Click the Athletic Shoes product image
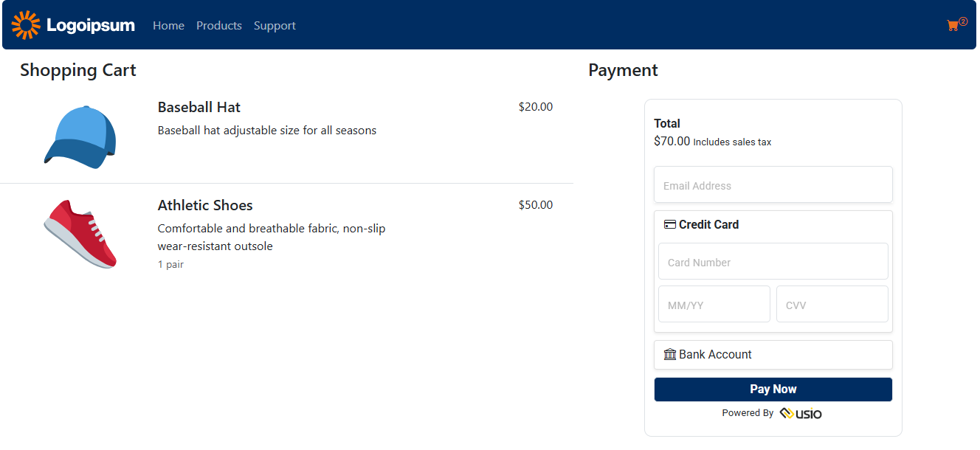The image size is (980, 450). pyautogui.click(x=80, y=234)
